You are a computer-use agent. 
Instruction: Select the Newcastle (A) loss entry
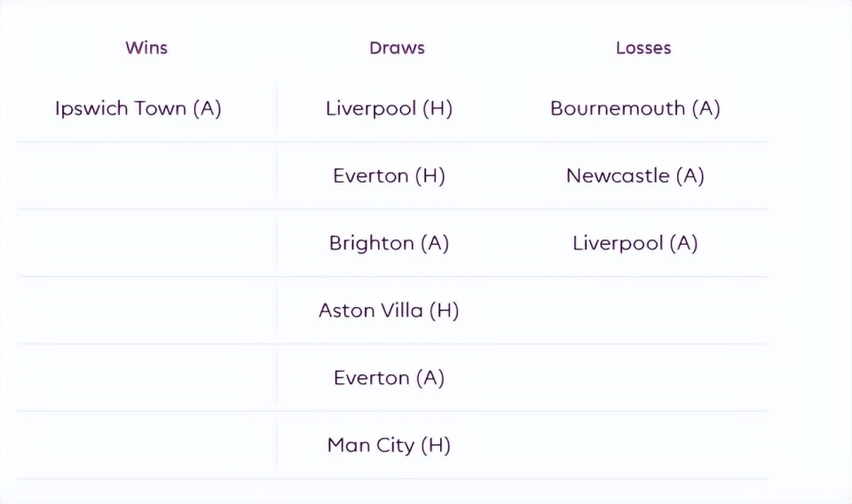[x=635, y=176]
